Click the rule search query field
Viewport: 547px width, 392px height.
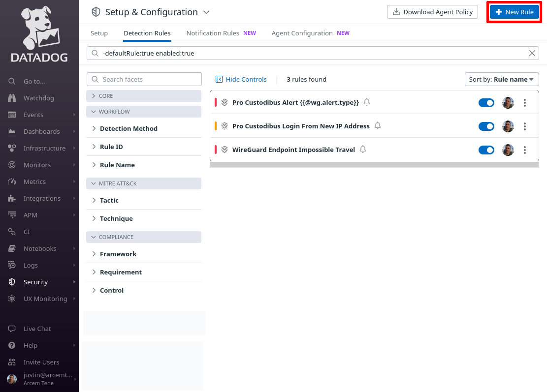pos(313,53)
